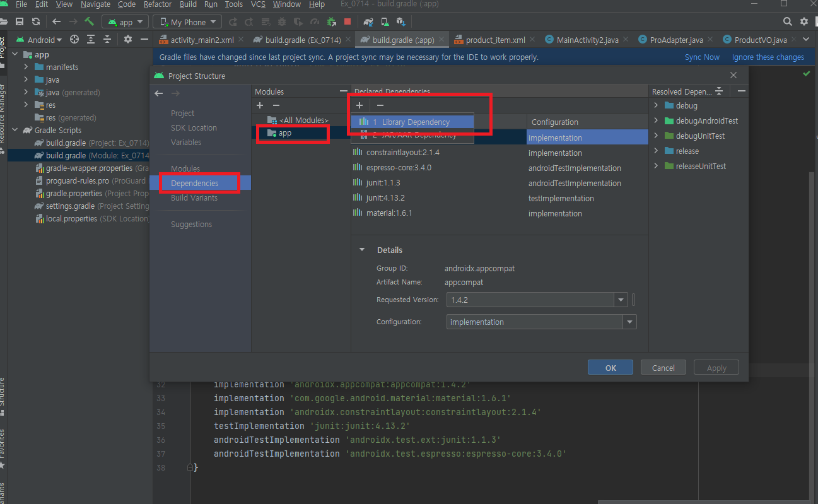
Task: Expand the debug resolved dependencies node
Action: [x=656, y=105]
